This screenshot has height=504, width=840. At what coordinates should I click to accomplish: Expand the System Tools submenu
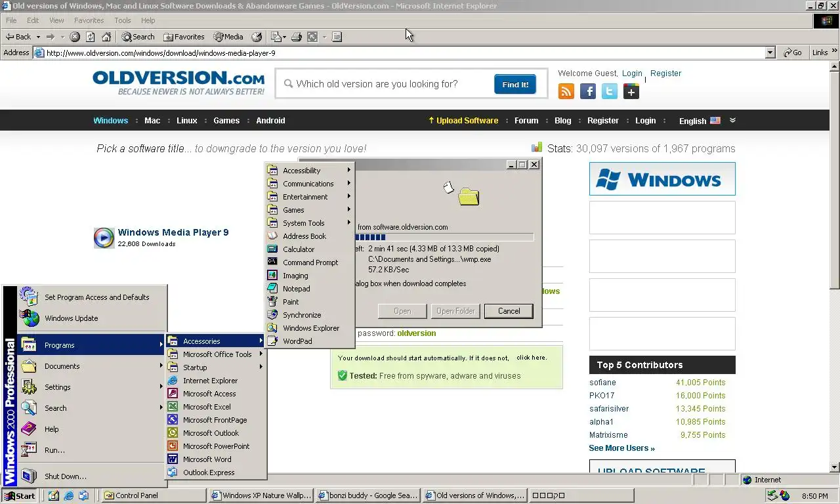pos(309,223)
